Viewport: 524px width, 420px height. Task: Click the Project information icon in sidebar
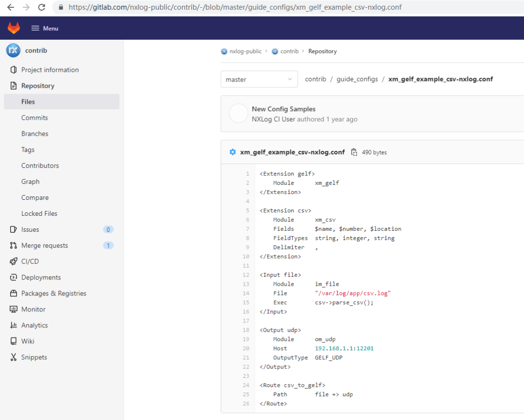point(14,70)
